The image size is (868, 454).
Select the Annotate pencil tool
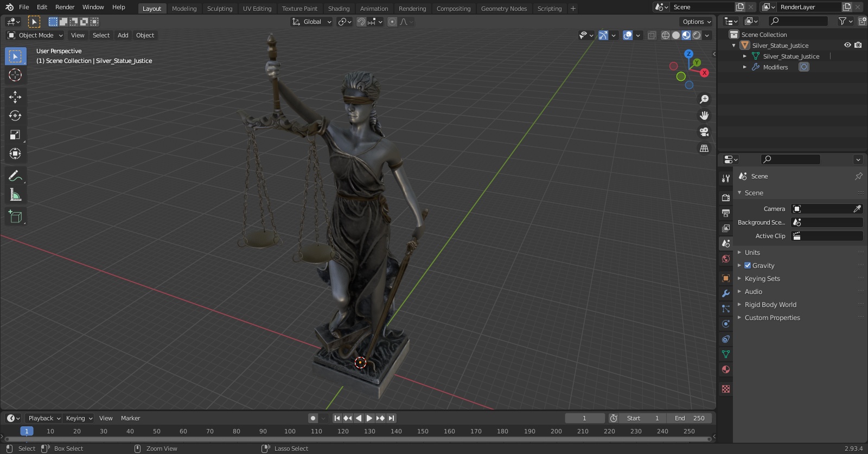pos(15,176)
